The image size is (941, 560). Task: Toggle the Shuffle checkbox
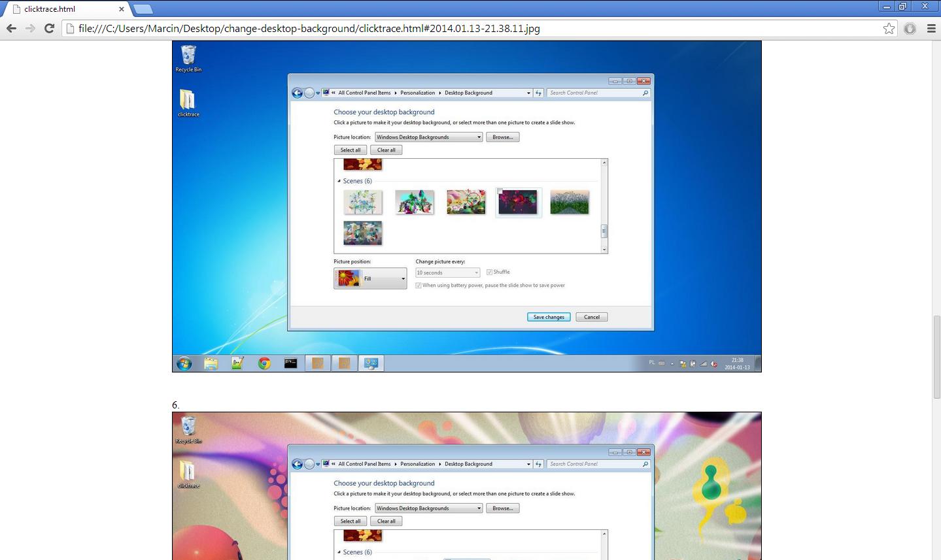click(489, 272)
